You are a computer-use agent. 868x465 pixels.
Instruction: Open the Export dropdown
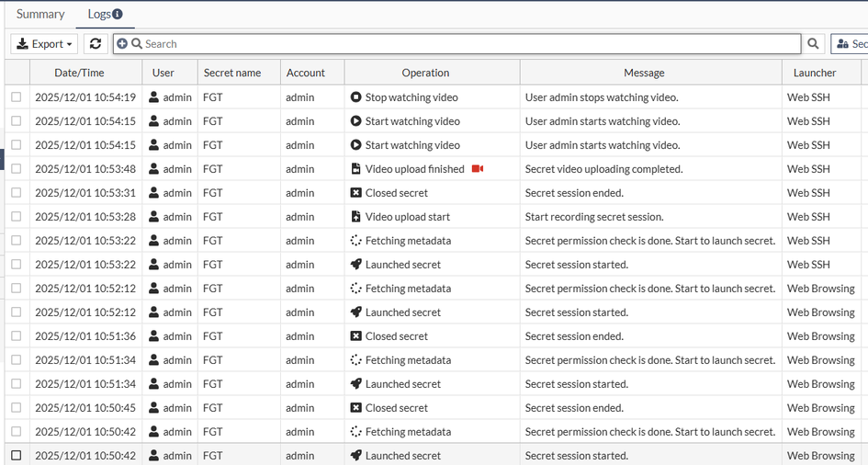(x=44, y=44)
